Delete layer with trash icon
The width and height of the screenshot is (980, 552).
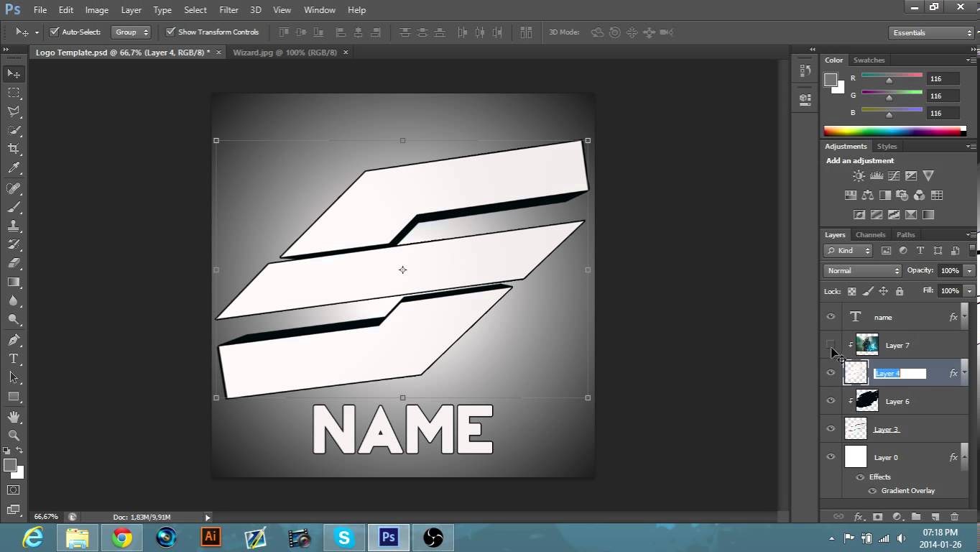954,516
